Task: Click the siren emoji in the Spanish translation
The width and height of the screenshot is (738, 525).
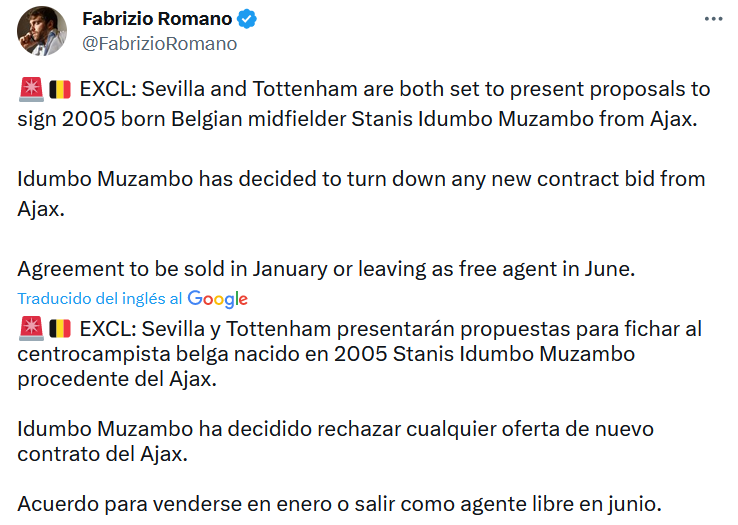Action: tap(31, 329)
